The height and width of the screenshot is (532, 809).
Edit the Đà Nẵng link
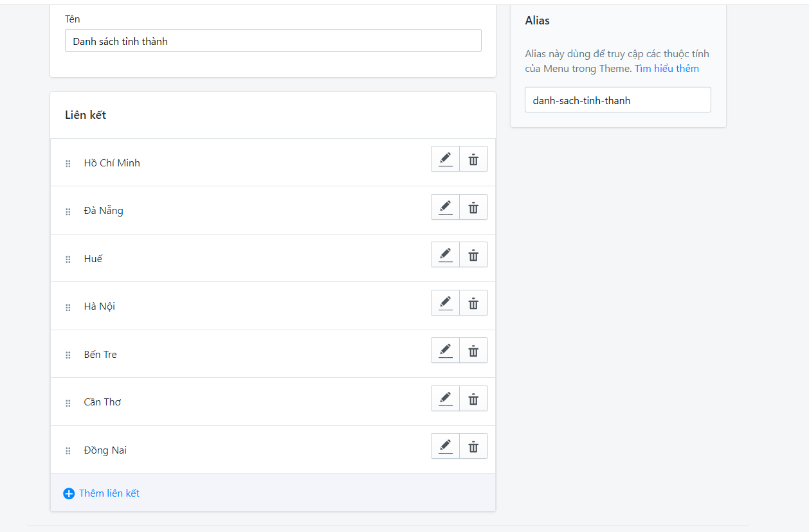(446, 207)
